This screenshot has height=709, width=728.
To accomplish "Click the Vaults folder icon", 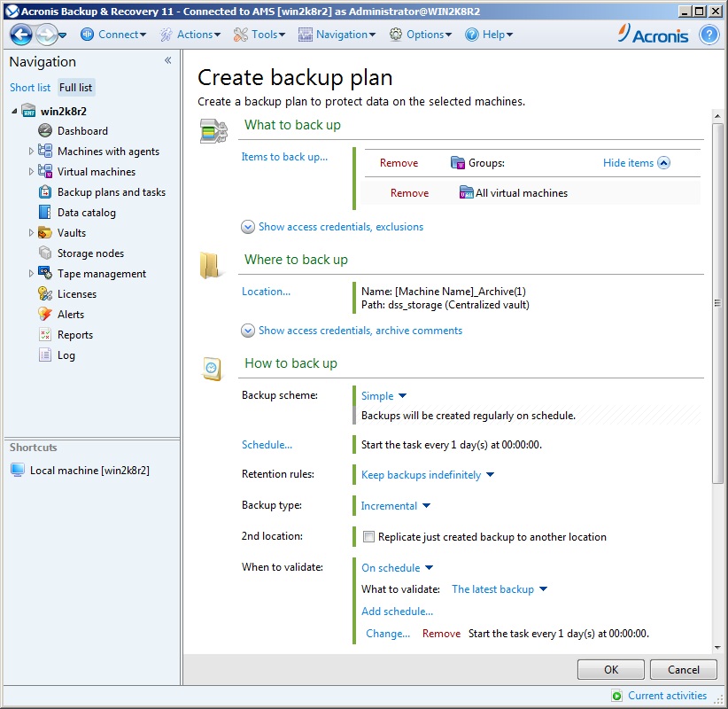I will pos(45,233).
